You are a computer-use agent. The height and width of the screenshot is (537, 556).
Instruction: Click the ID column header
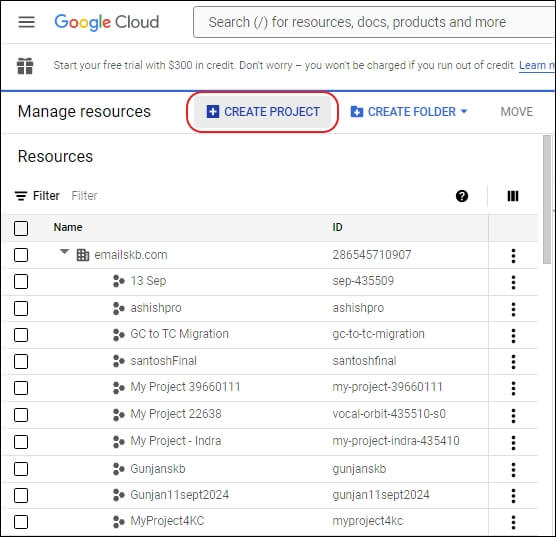click(337, 227)
